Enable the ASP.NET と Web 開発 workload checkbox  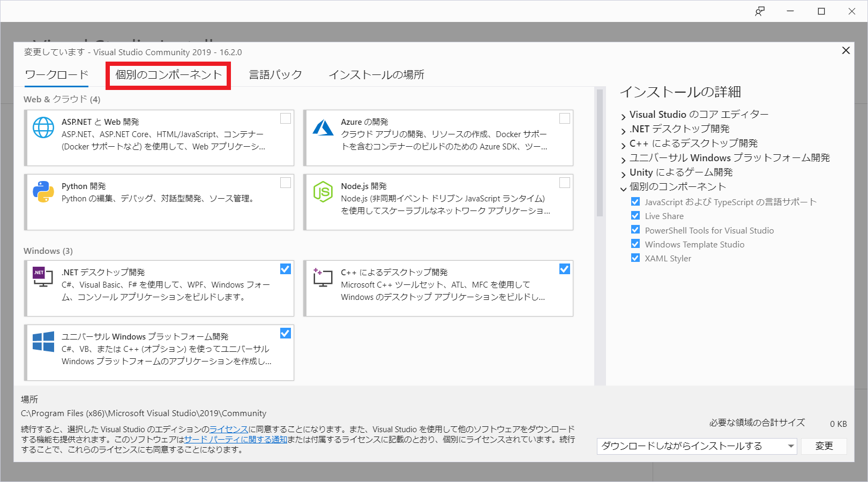tap(286, 118)
